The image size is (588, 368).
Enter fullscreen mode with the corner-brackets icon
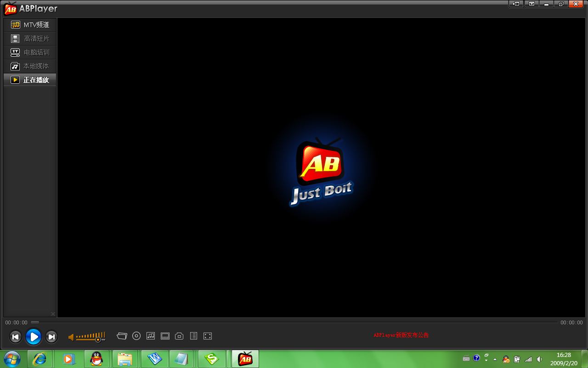[208, 336]
